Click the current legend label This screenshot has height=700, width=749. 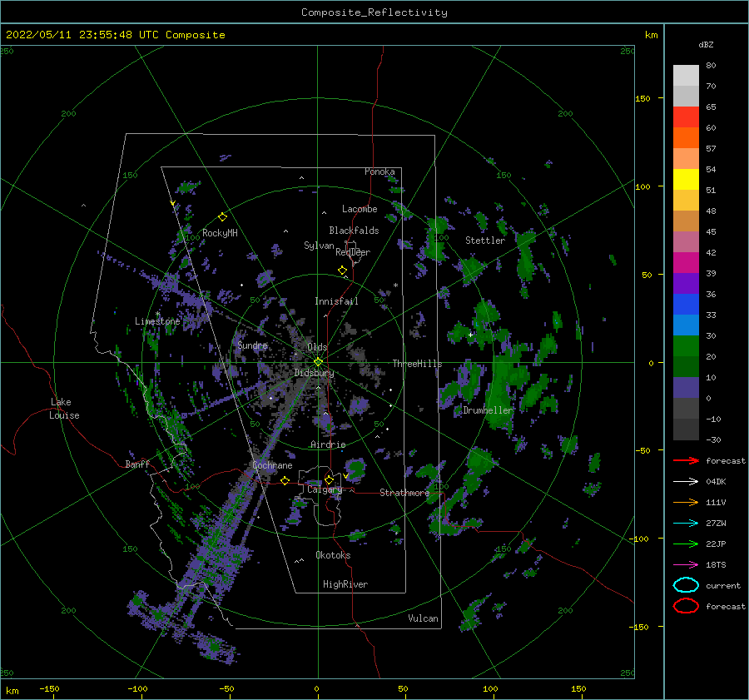723,585
